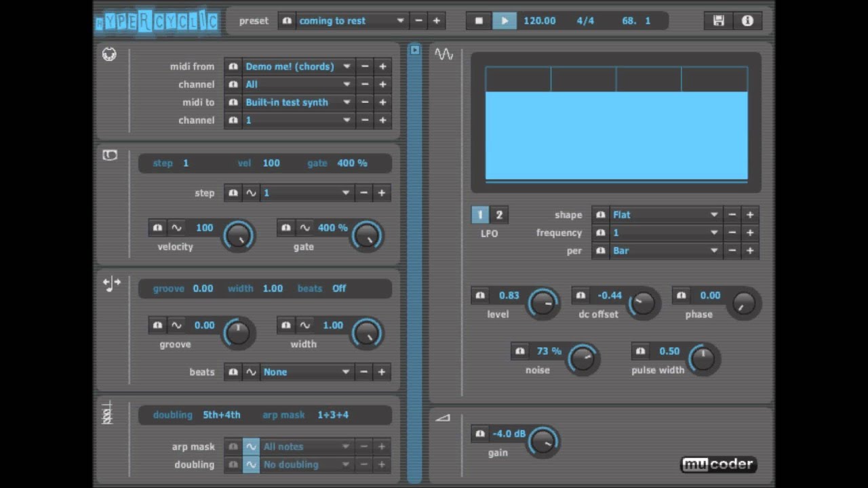Open beats dropdown set to None
Image resolution: width=868 pixels, height=488 pixels.
[307, 372]
